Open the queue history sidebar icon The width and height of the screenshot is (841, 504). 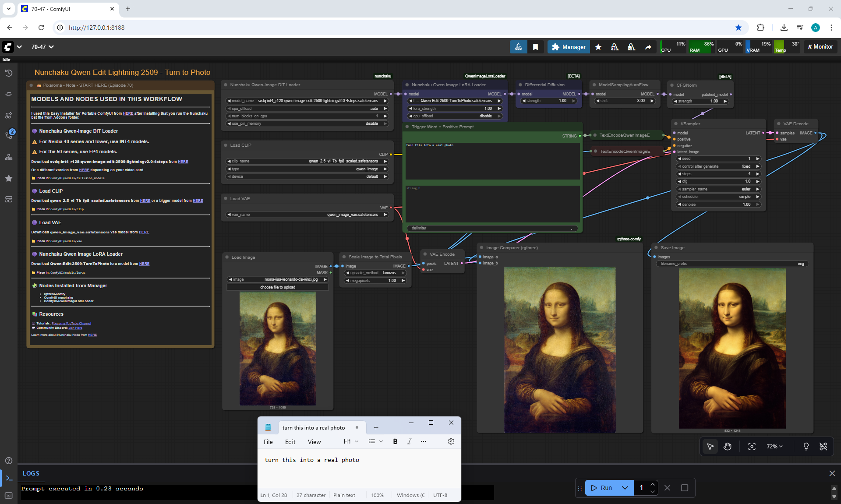[9, 73]
